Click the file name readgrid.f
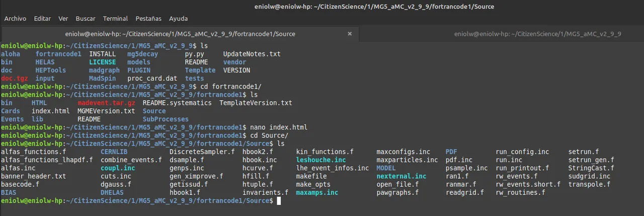Screen dimensions: 644x216 point(465,192)
